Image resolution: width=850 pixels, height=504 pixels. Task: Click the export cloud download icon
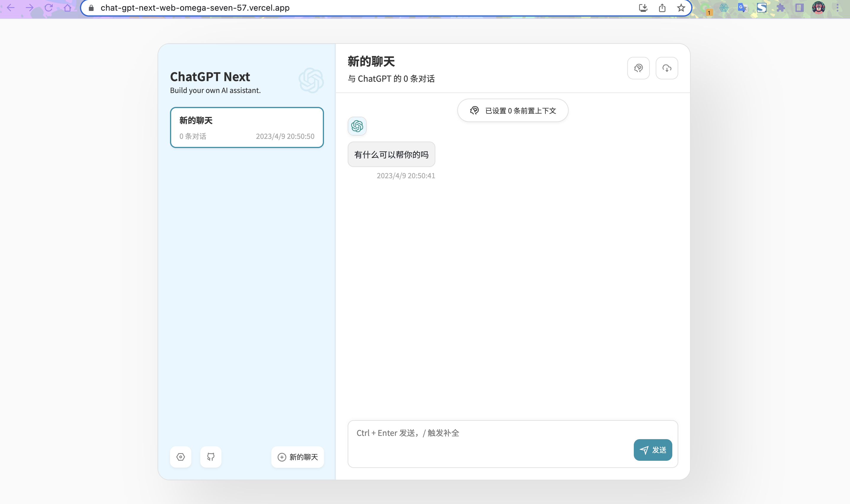click(666, 68)
